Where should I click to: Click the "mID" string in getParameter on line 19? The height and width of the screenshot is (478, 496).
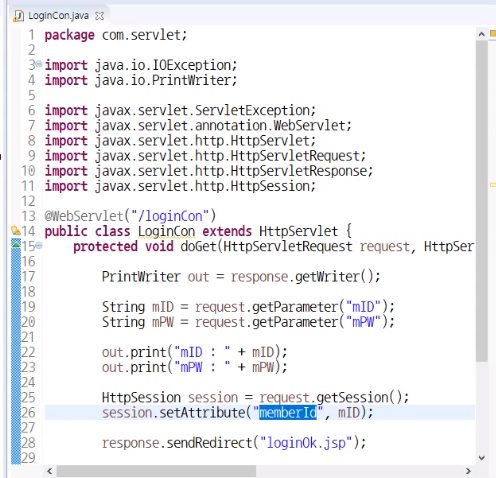[x=363, y=307]
